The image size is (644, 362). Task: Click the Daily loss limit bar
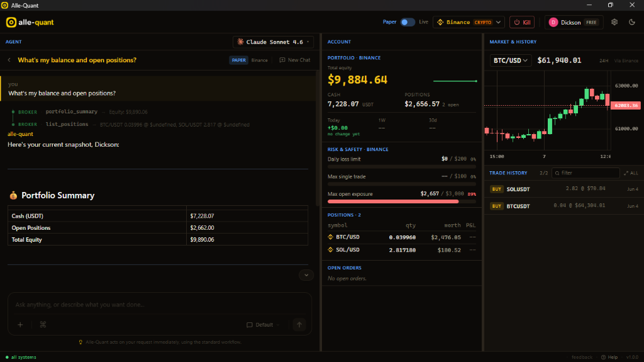[x=401, y=167]
